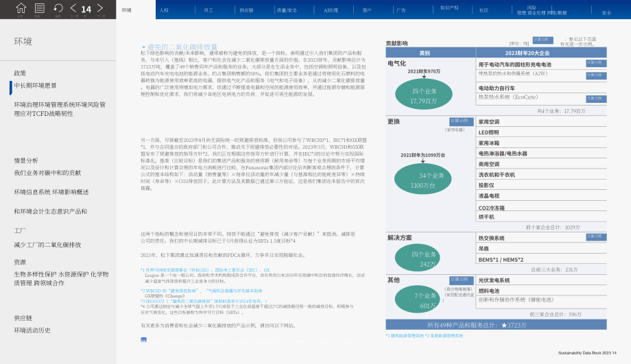Screen dimensions: 631x364
Task: Switch to the 质量/安全 tab
Action: pyautogui.click(x=287, y=10)
